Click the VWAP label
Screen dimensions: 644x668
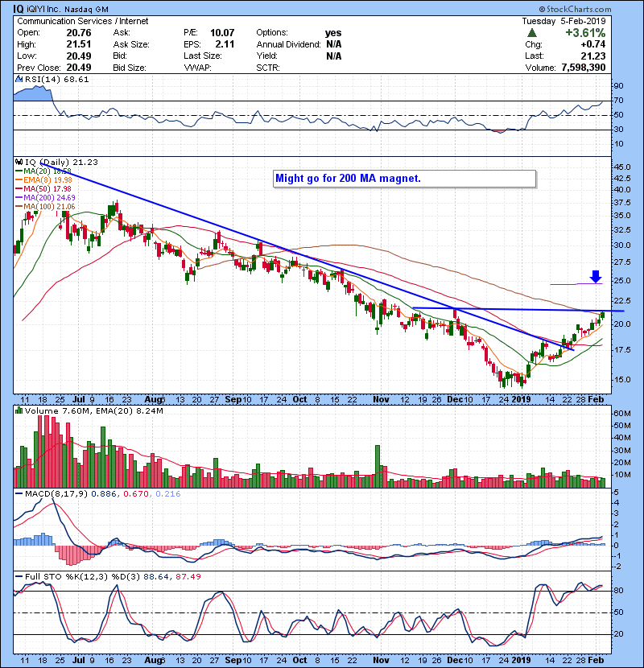198,68
